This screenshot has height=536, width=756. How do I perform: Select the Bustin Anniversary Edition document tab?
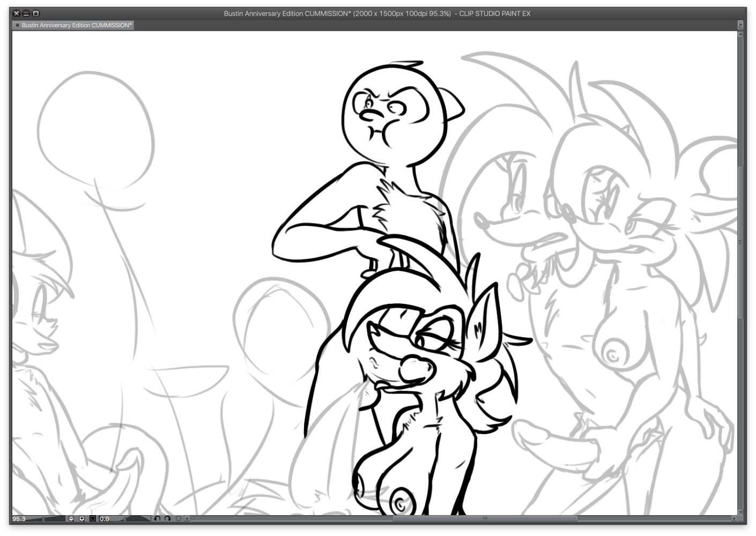pos(73,25)
